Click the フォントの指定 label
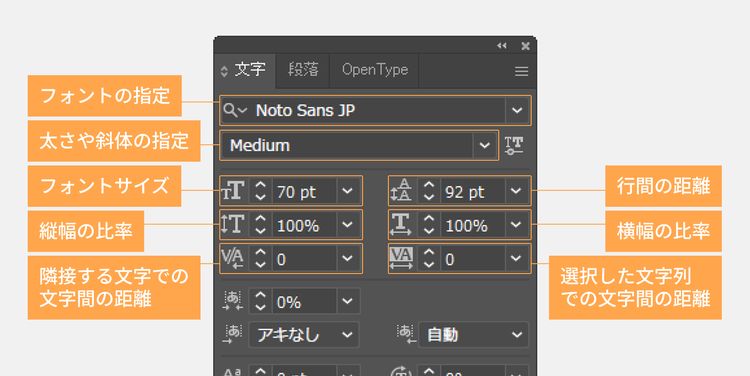The width and height of the screenshot is (750, 376). pyautogui.click(x=105, y=96)
